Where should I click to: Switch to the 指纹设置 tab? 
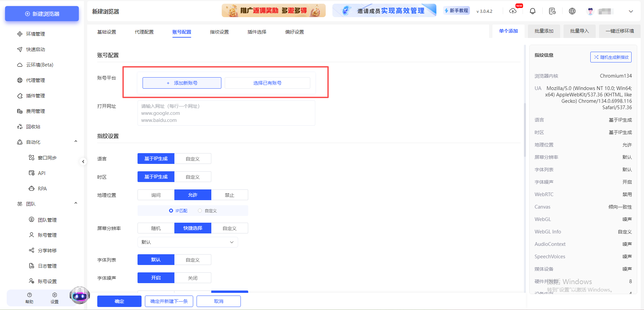tap(219, 32)
